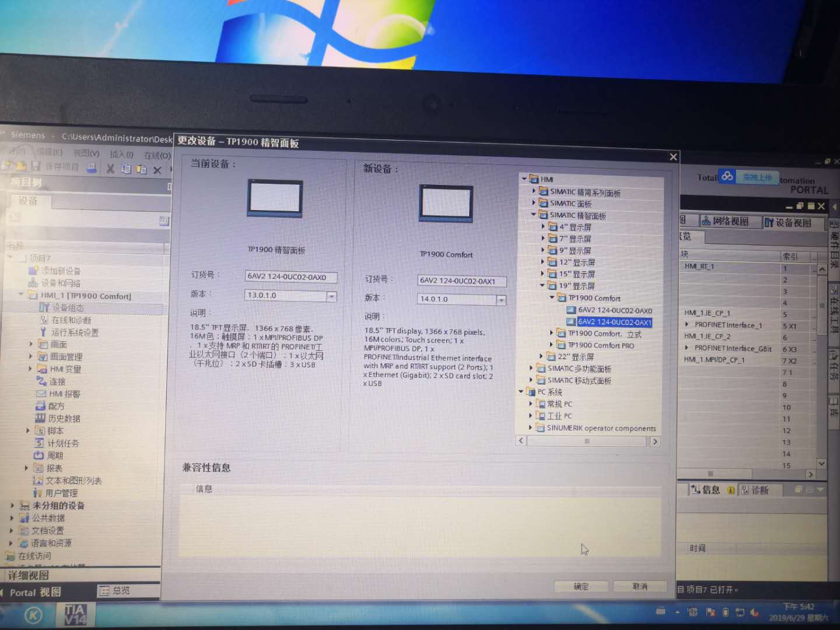Close the 更改设备 dialog with the X
This screenshot has width=840, height=630.
[673, 157]
